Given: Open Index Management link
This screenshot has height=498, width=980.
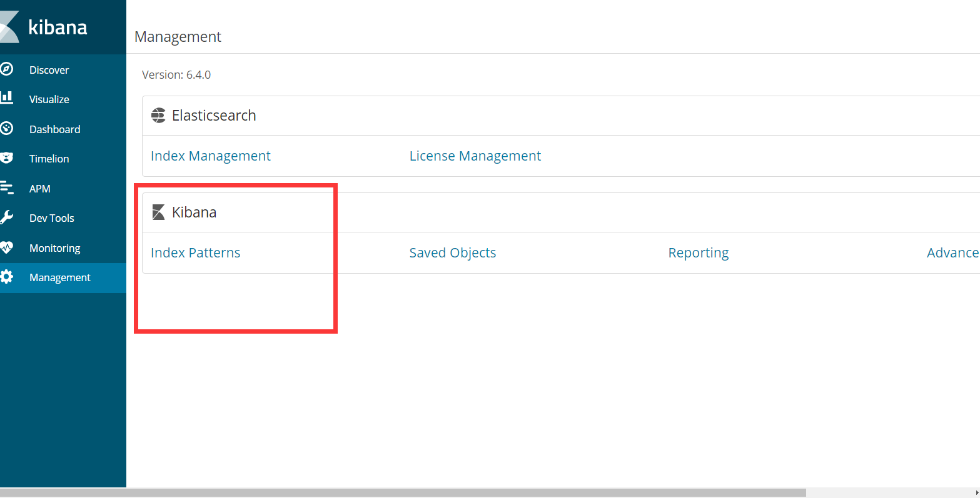Looking at the screenshot, I should [x=211, y=156].
